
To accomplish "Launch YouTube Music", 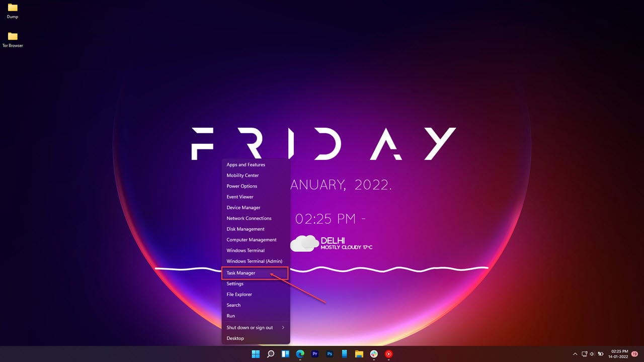I will [388, 354].
